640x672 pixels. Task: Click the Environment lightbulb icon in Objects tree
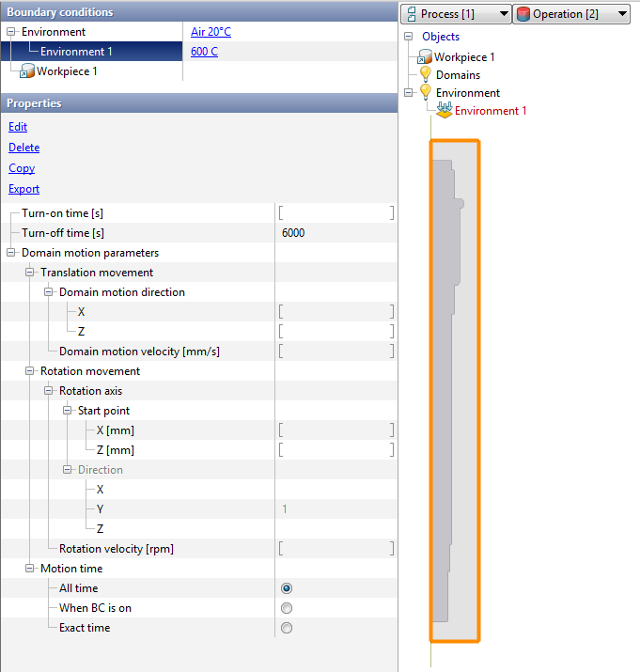[425, 93]
